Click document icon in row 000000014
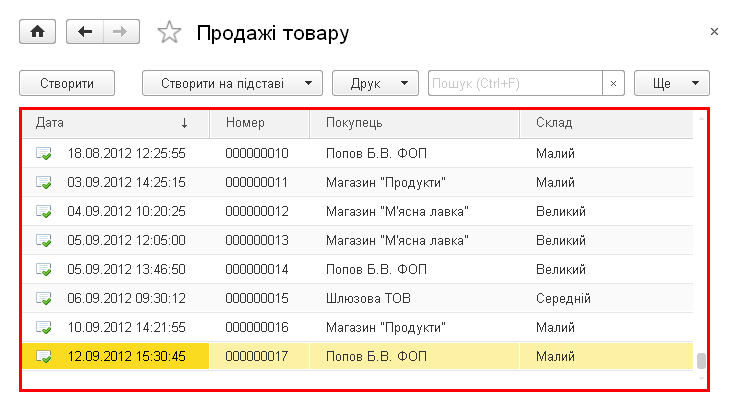The height and width of the screenshot is (404, 736). point(44,270)
